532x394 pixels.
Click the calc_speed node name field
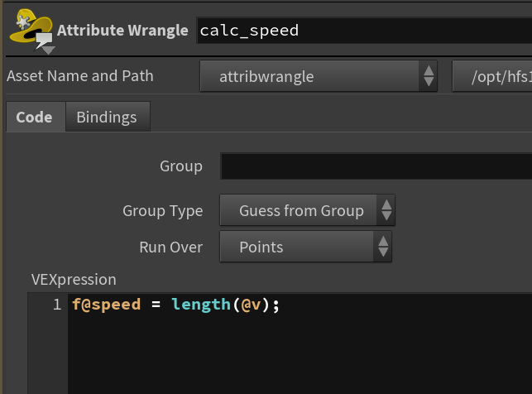(364, 31)
